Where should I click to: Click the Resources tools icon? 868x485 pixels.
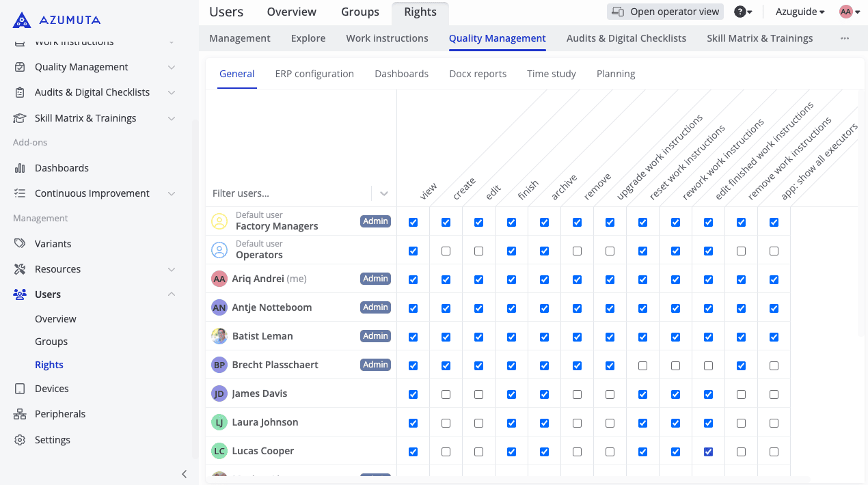click(21, 269)
